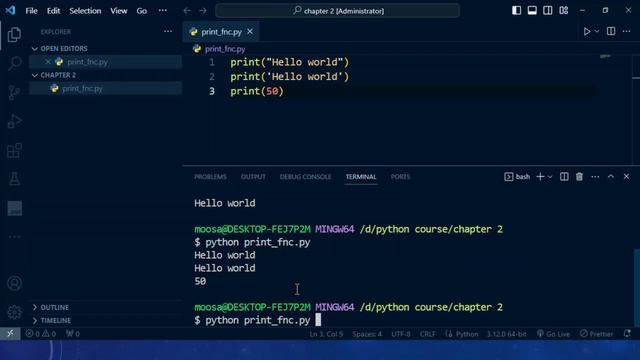Select print_fnc.py in Open Editors
This screenshot has width=640, height=360.
coord(105,62)
